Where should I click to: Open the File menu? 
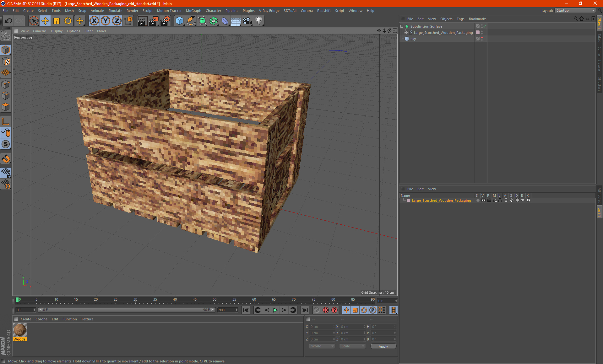(5, 11)
